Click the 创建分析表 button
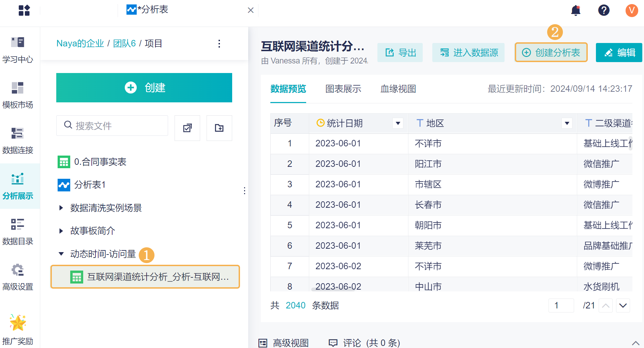Screen dimensions: 644x348 (x=551, y=53)
